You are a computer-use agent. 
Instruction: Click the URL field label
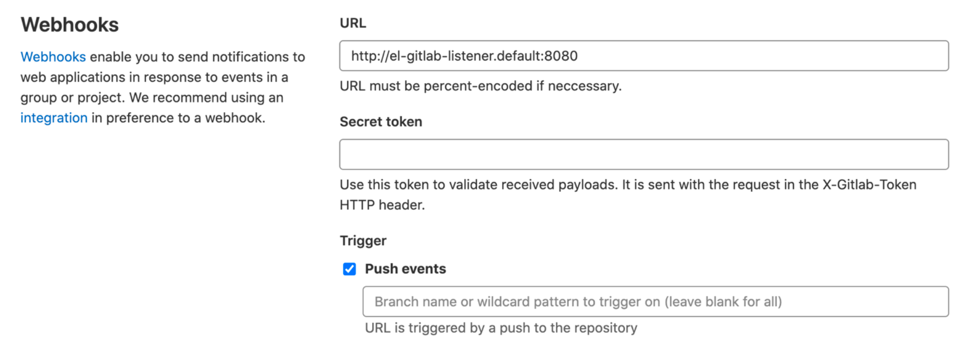click(353, 23)
